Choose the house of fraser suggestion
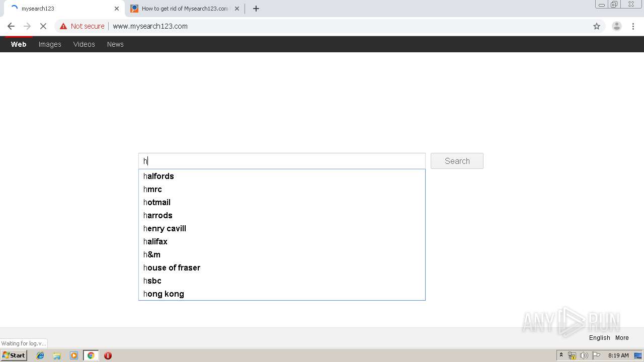 coord(282,267)
